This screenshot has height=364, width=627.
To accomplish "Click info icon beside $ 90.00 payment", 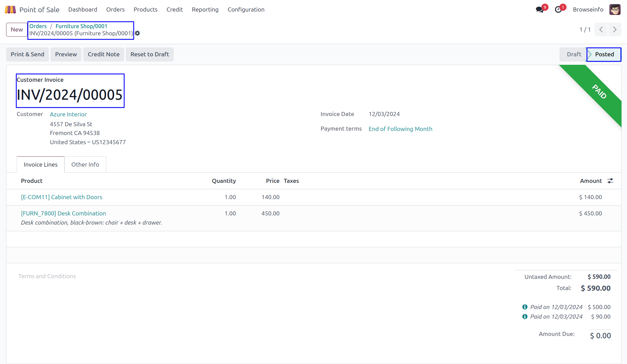I will coord(525,317).
